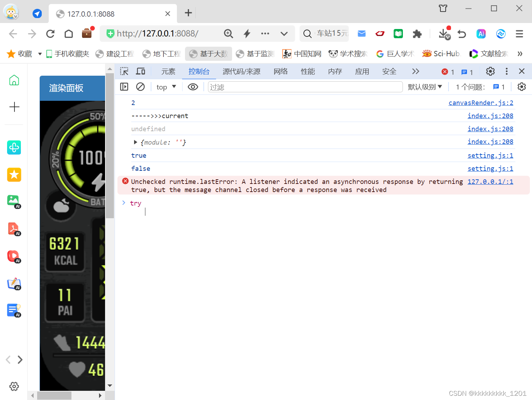Click the zoom magnifier icon in address bar
Viewport: 532px width, 400px height.
click(x=229, y=34)
